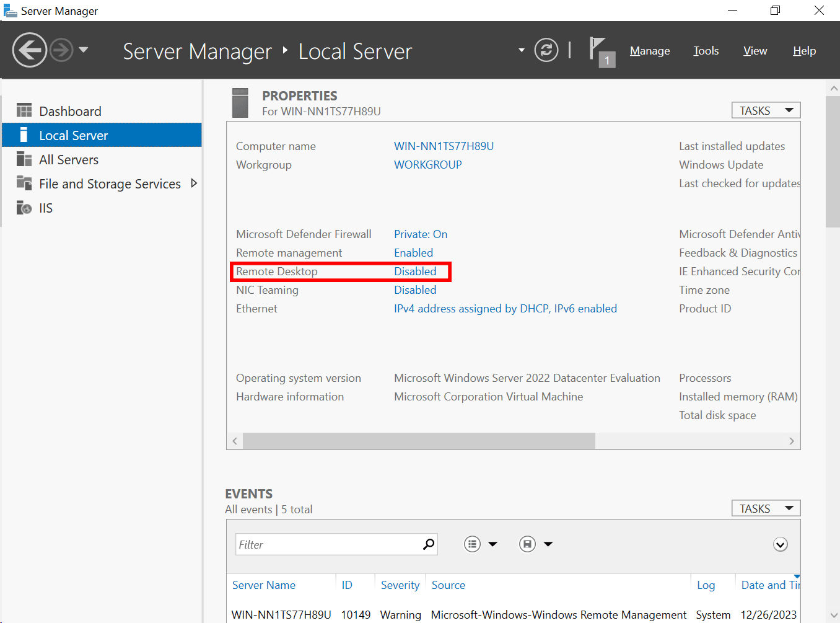Click the Forward navigation arrow
840x623 pixels.
pos(61,50)
